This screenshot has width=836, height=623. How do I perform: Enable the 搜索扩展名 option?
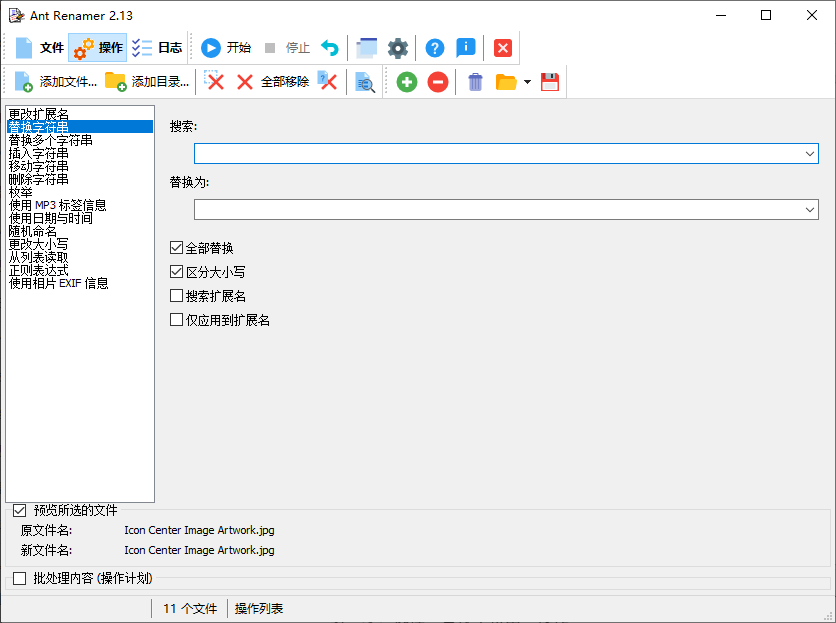[x=176, y=295]
